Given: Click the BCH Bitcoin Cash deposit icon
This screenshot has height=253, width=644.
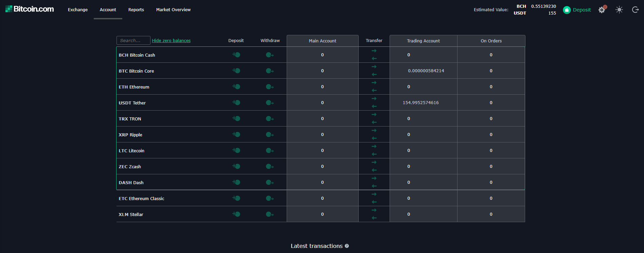Looking at the screenshot, I should [x=236, y=55].
